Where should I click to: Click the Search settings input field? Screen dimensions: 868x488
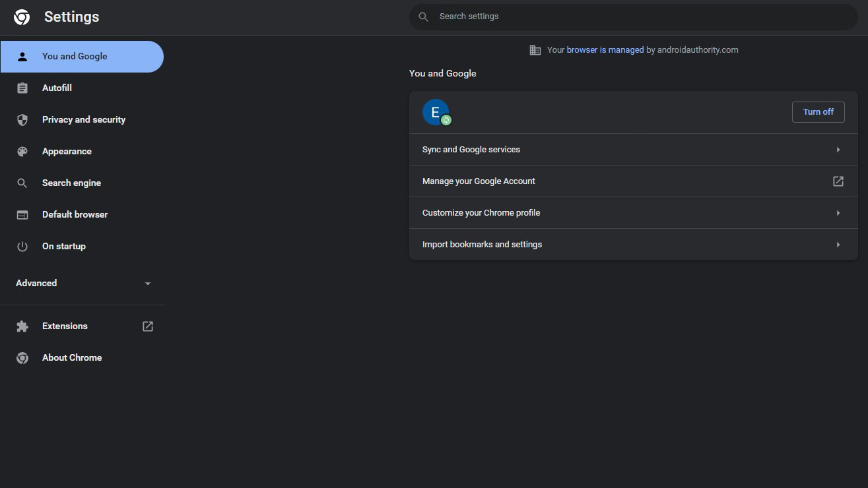coord(634,16)
